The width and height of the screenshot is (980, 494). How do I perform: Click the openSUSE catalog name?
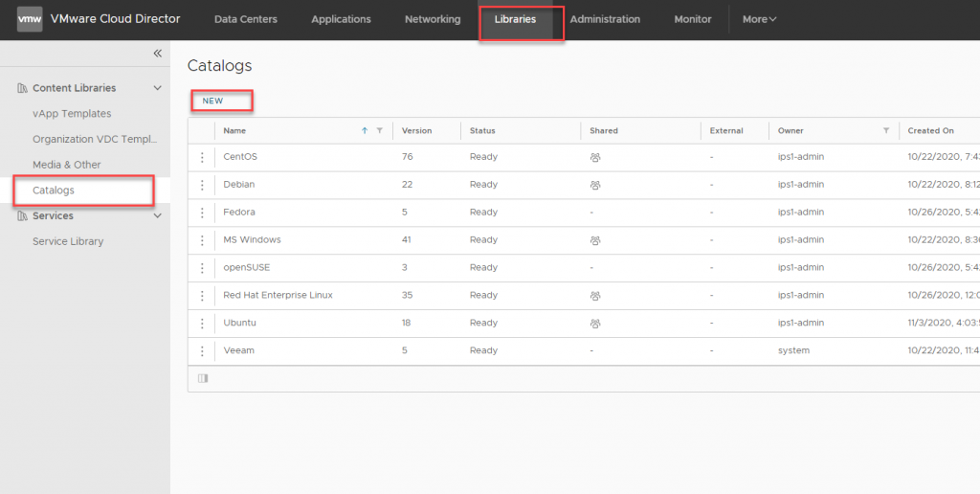pyautogui.click(x=246, y=268)
